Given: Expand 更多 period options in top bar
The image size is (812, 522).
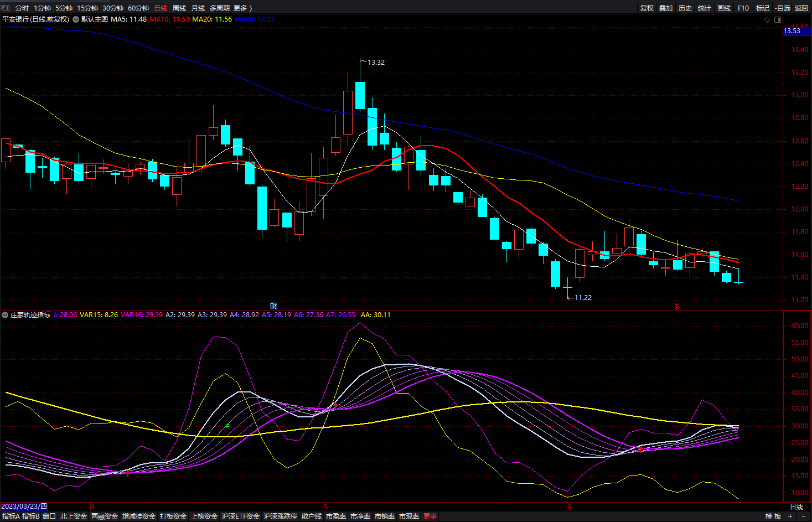Looking at the screenshot, I should [x=242, y=8].
